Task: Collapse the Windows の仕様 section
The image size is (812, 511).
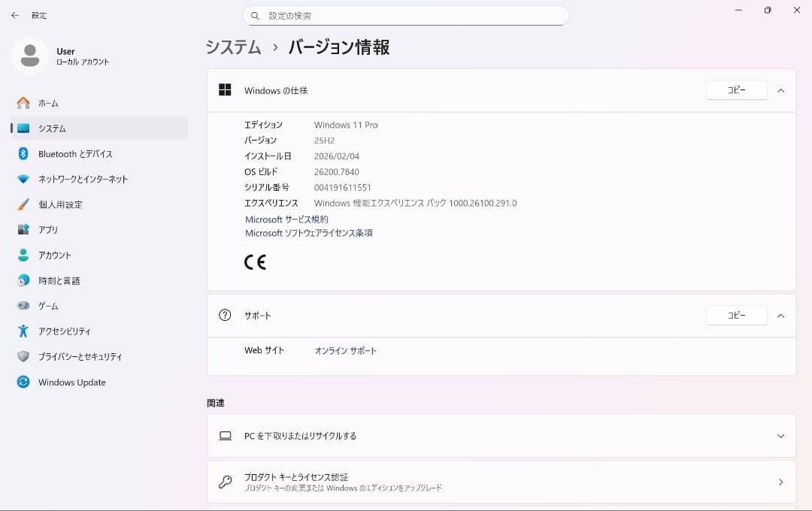Action: 780,91
